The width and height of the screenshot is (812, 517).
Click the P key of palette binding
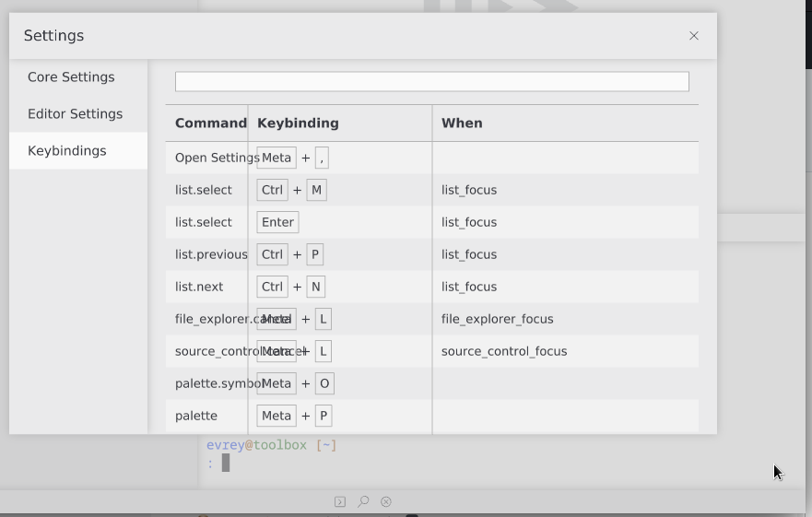tap(324, 416)
